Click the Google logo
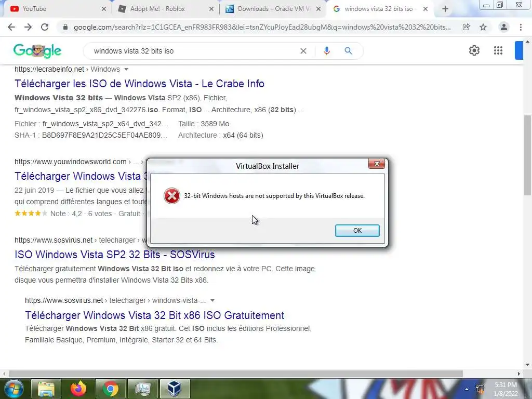 37,51
